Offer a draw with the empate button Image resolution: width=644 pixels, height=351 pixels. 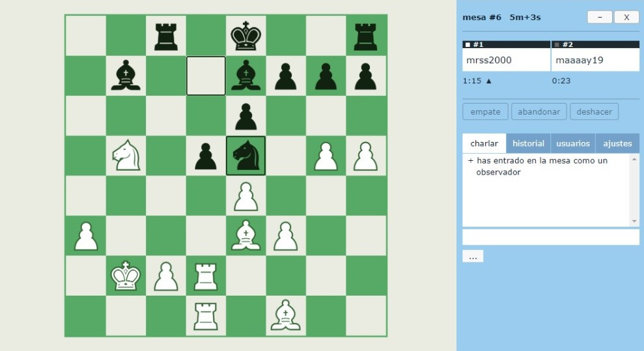(x=485, y=111)
